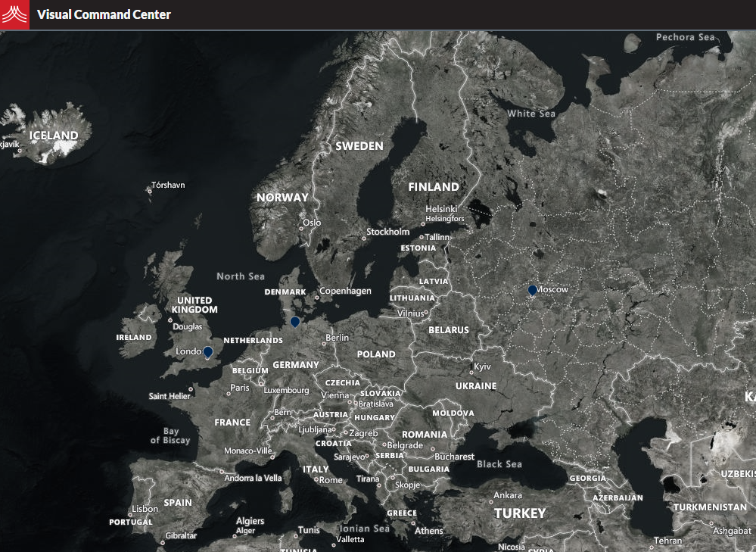Click the Oslo city label
756x552 pixels.
[x=312, y=223]
